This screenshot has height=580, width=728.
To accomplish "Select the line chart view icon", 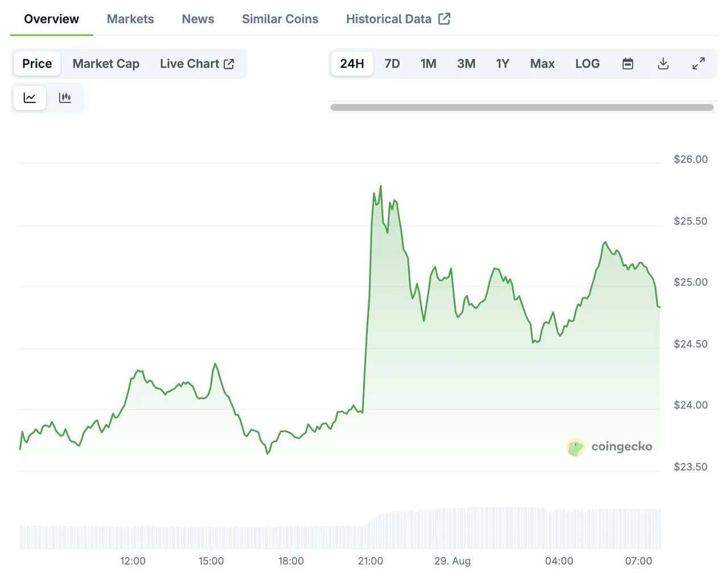I will [30, 98].
